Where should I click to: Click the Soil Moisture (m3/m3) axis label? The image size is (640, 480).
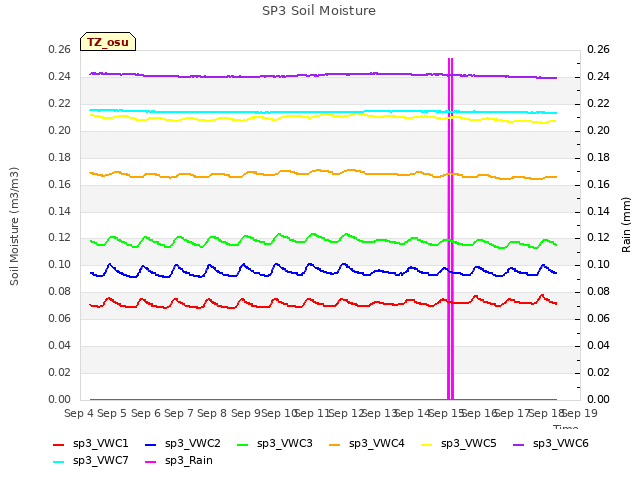pos(14,226)
